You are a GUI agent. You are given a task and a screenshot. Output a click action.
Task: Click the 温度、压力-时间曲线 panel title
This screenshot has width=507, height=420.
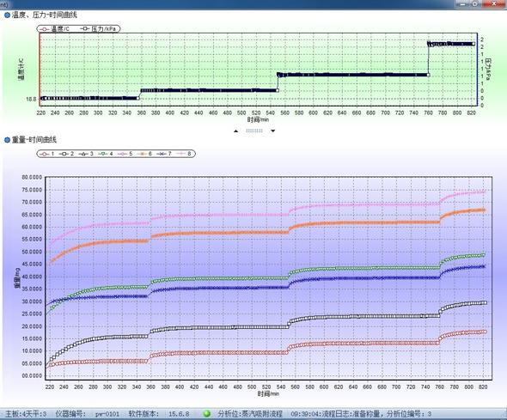[x=45, y=15]
